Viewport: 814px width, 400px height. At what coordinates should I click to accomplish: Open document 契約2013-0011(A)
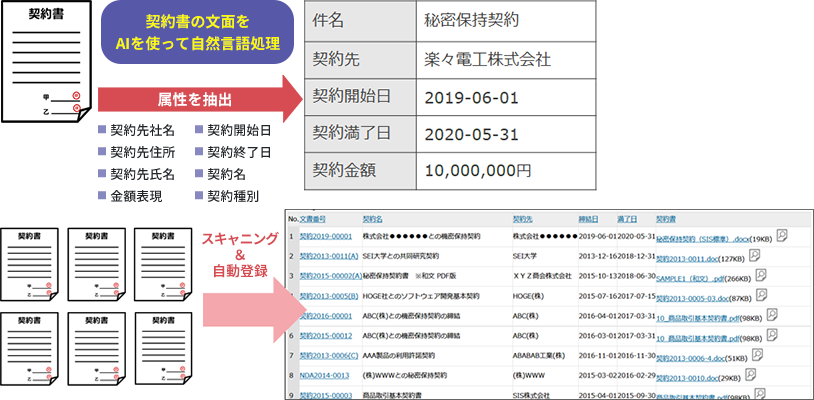pos(329,256)
